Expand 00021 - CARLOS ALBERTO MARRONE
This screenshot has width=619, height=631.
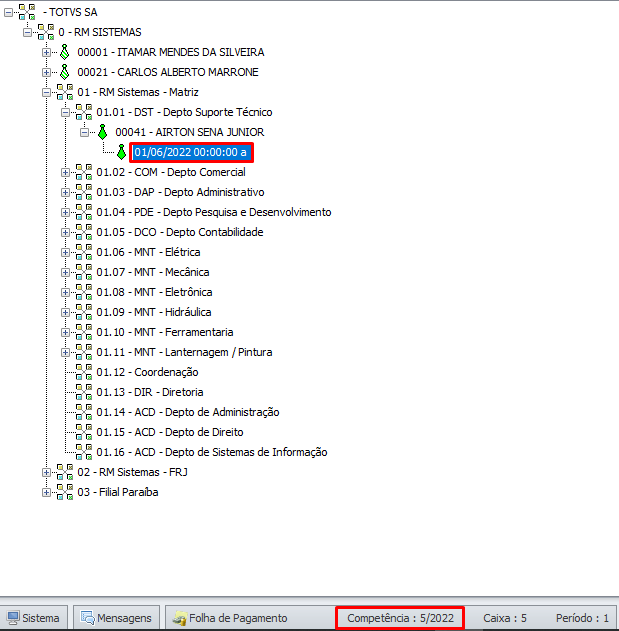pyautogui.click(x=46, y=73)
